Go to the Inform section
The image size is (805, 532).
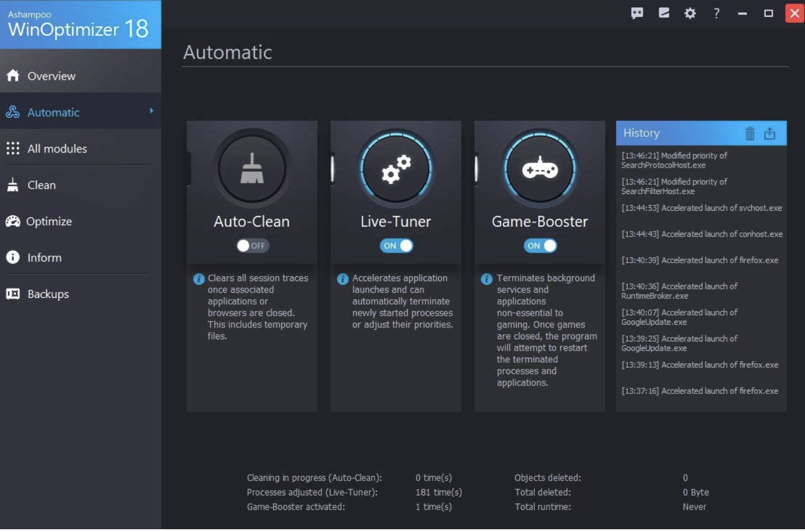coord(80,257)
